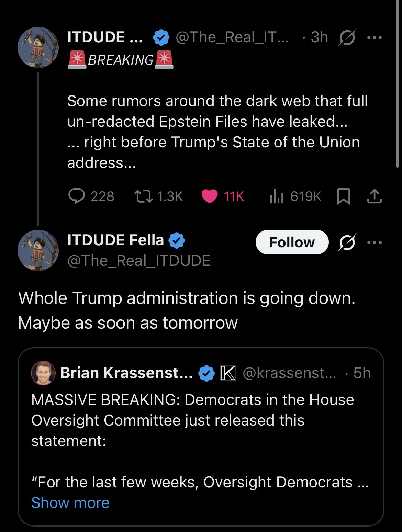Share the top post via share icon
The height and width of the screenshot is (532, 402).
tap(374, 197)
